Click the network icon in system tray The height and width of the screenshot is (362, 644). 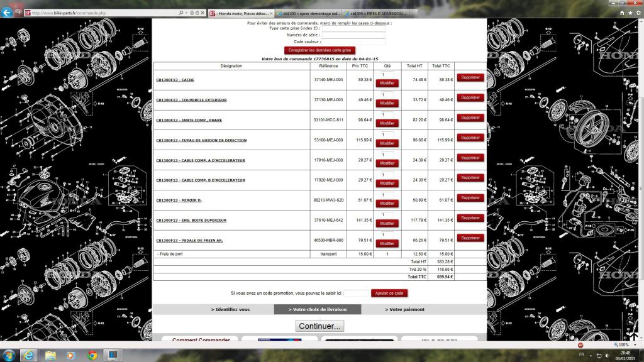click(599, 356)
